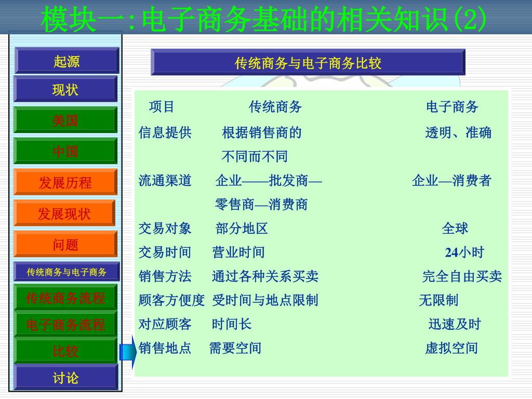Viewport: 532px width, 399px height.
Task: Click the text 企业——批发商—
Action: click(269, 180)
